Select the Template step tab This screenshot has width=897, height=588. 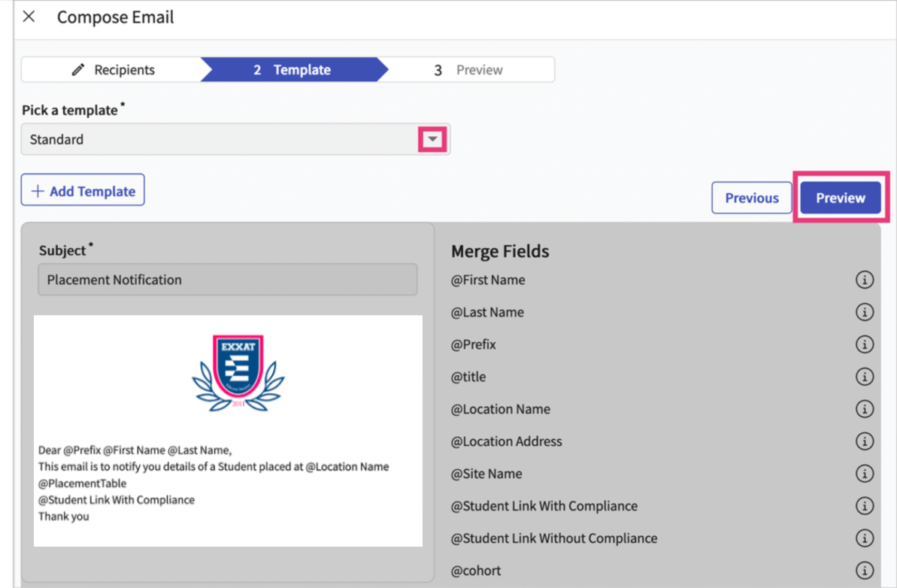pyautogui.click(x=293, y=70)
